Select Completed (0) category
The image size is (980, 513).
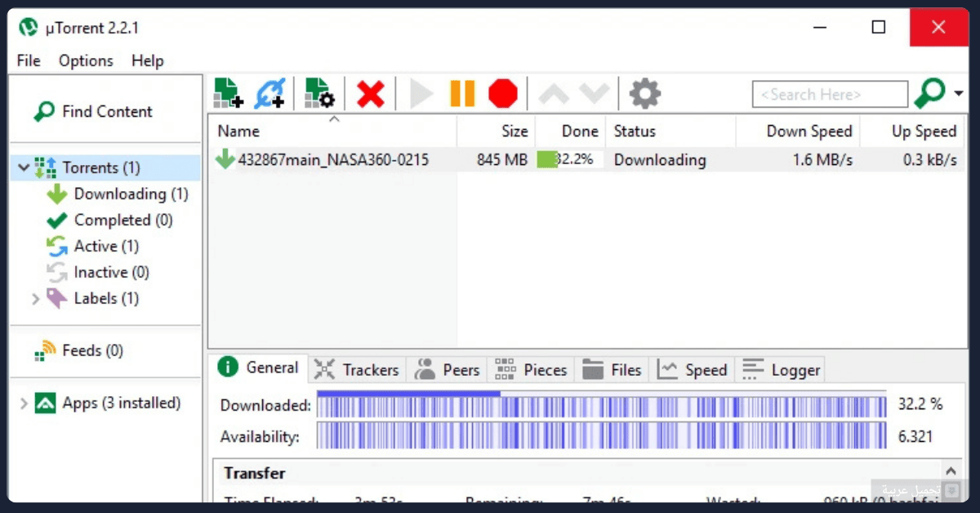tap(123, 220)
